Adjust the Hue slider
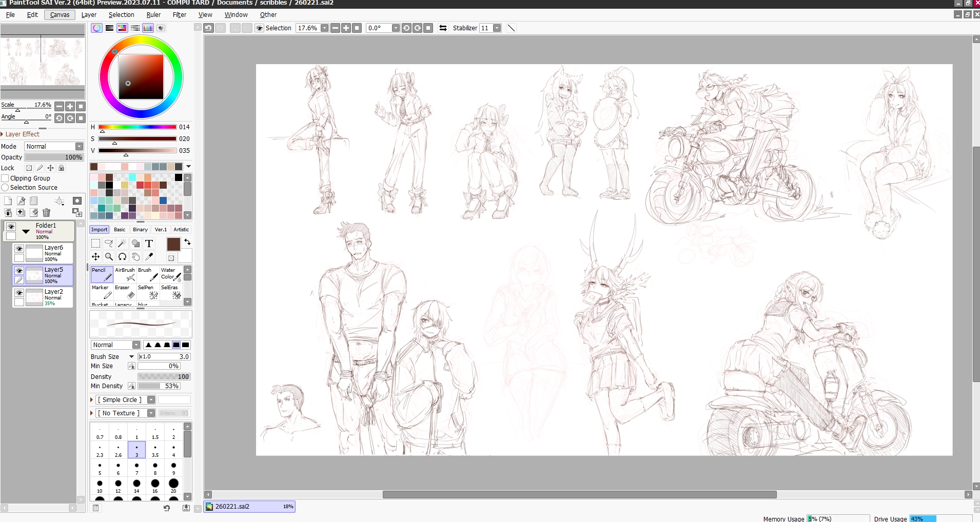This screenshot has width=980, height=522. 138,127
